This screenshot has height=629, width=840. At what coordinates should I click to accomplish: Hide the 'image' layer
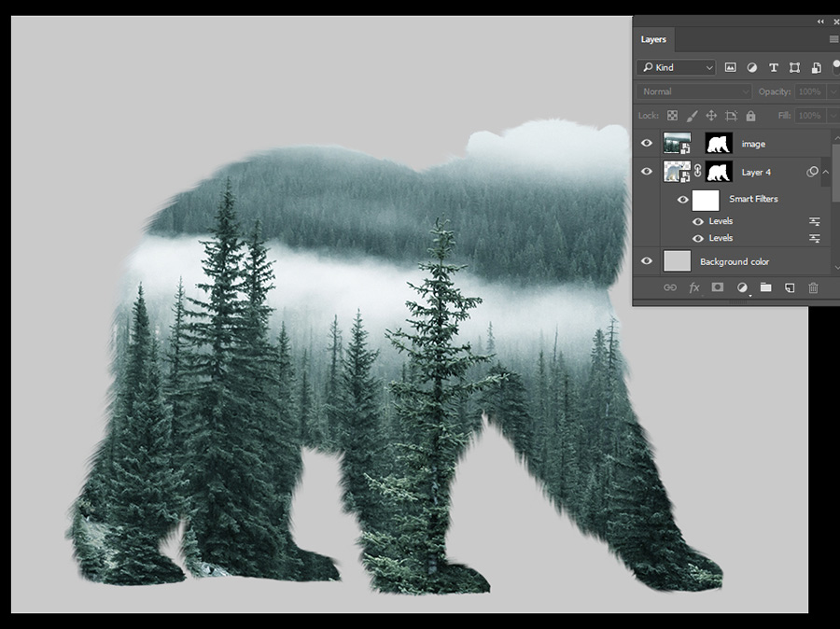coord(647,144)
